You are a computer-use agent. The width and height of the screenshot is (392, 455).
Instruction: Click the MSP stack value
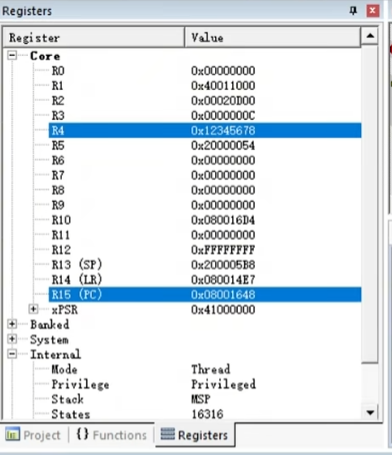(201, 399)
